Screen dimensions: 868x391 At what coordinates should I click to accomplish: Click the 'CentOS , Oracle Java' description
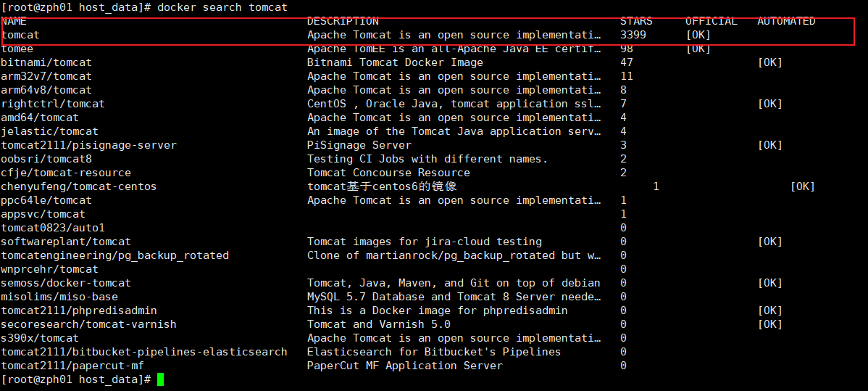[454, 104]
